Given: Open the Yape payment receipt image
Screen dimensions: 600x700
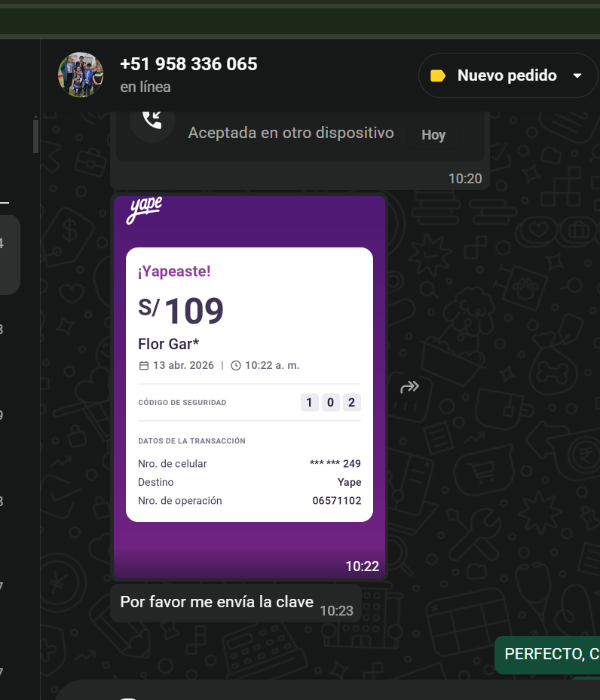Looking at the screenshot, I should coord(249,387).
